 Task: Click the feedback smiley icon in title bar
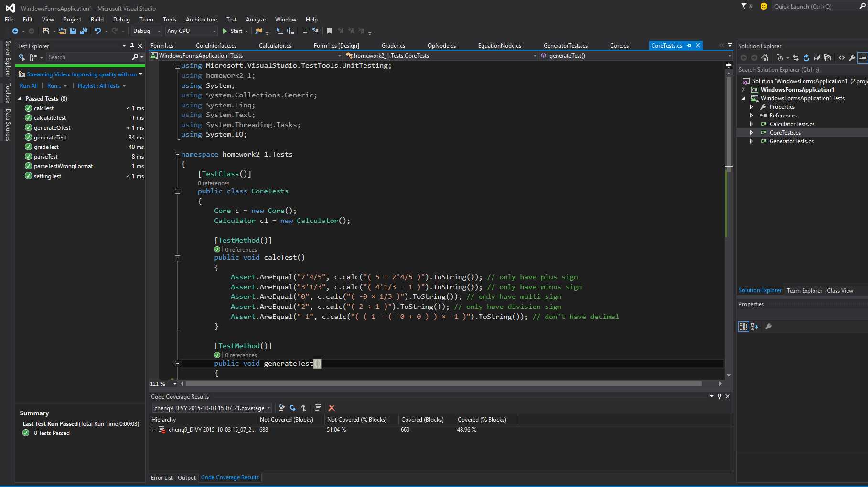coord(764,6)
